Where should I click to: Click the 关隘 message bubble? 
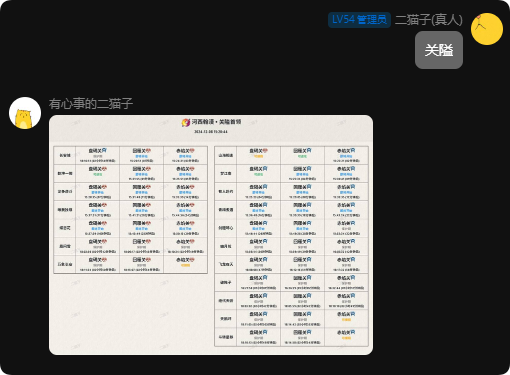click(439, 50)
